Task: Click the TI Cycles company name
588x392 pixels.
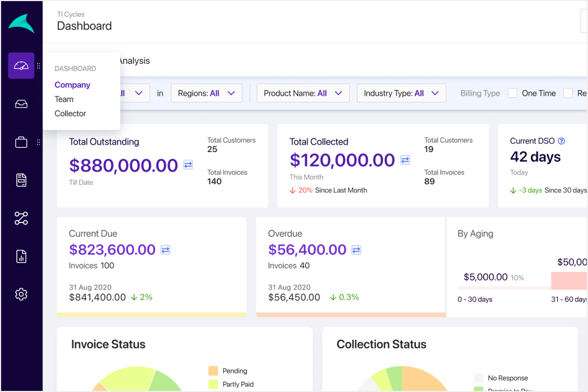Action: [x=71, y=15]
